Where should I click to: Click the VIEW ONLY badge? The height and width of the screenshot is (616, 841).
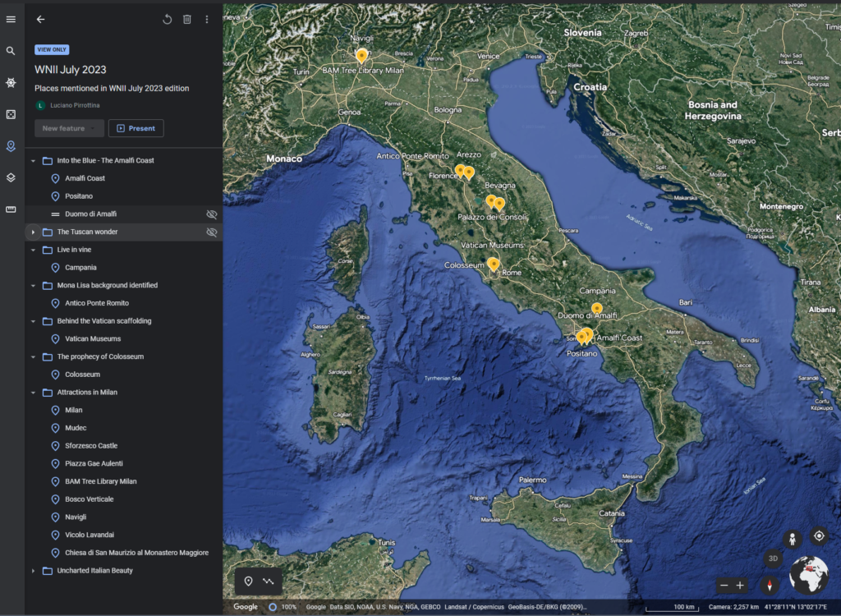(x=52, y=49)
